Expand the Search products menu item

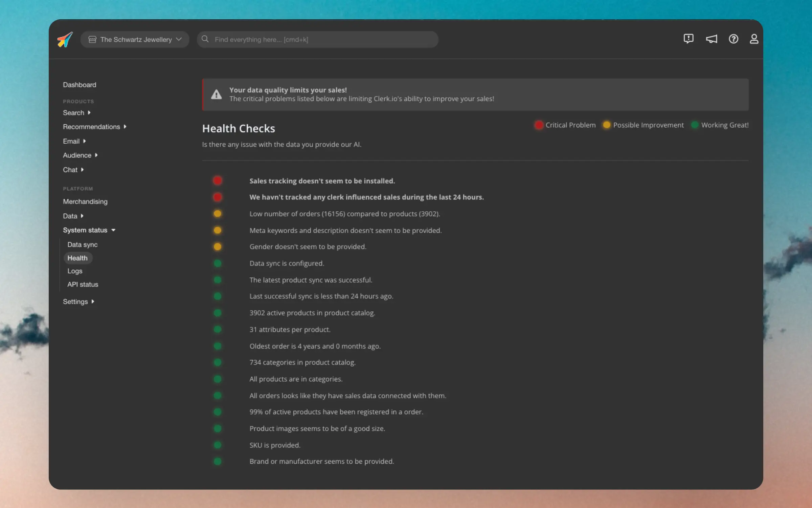pyautogui.click(x=89, y=112)
